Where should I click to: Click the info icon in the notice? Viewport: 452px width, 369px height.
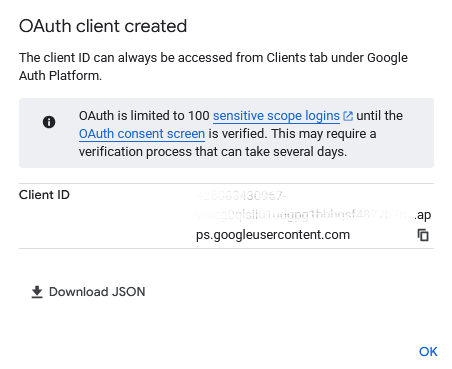click(x=49, y=122)
